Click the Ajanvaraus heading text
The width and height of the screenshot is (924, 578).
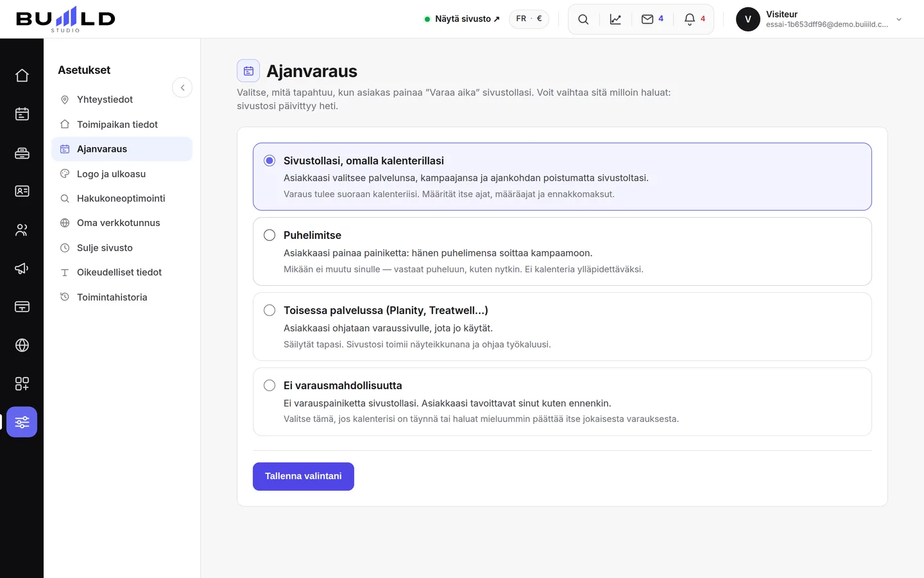point(312,71)
